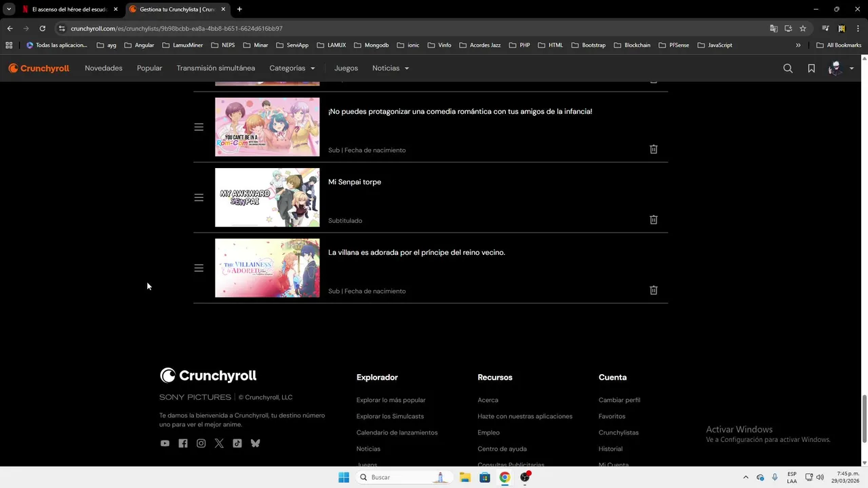The height and width of the screenshot is (488, 868).
Task: Open Crunchyroll YouTube page icon
Action: click(x=165, y=443)
